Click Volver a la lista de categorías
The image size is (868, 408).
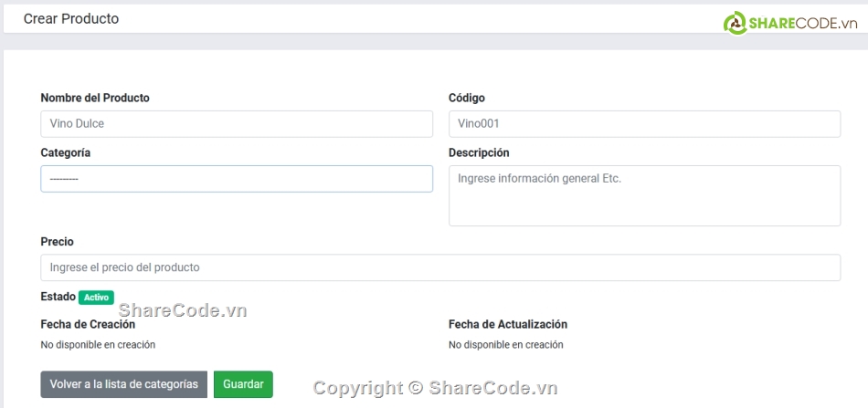point(124,384)
